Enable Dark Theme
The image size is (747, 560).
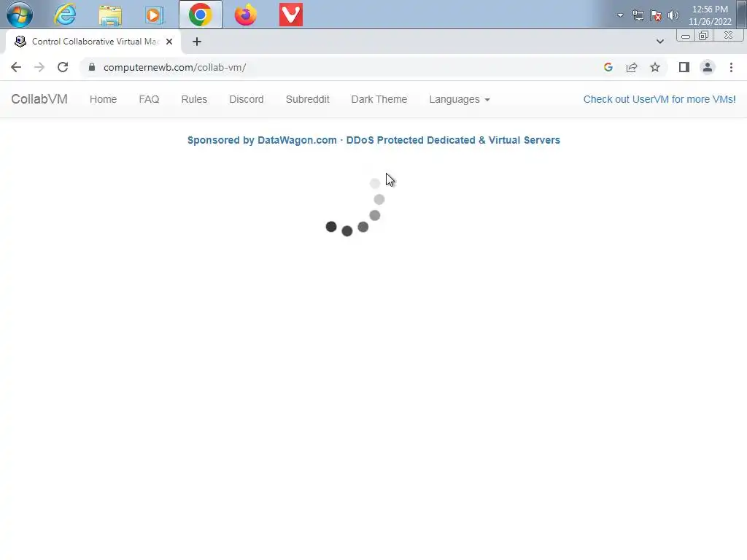coord(379,99)
